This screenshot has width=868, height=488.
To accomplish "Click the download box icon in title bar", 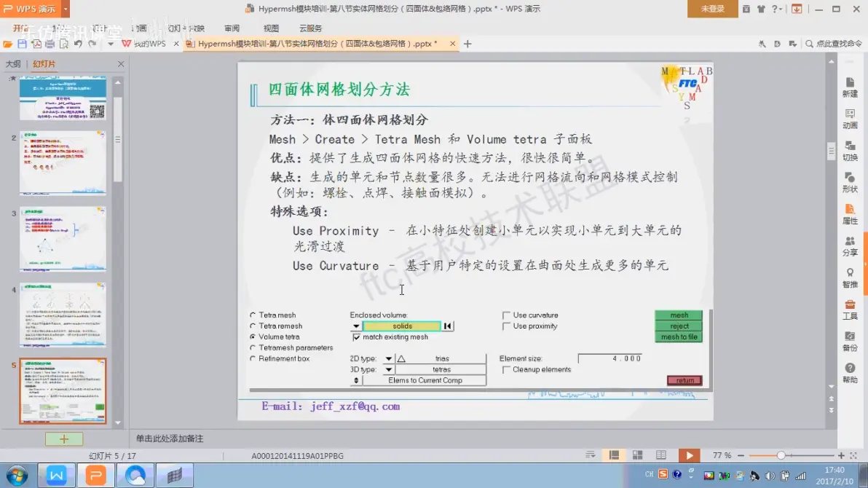I will [x=797, y=9].
